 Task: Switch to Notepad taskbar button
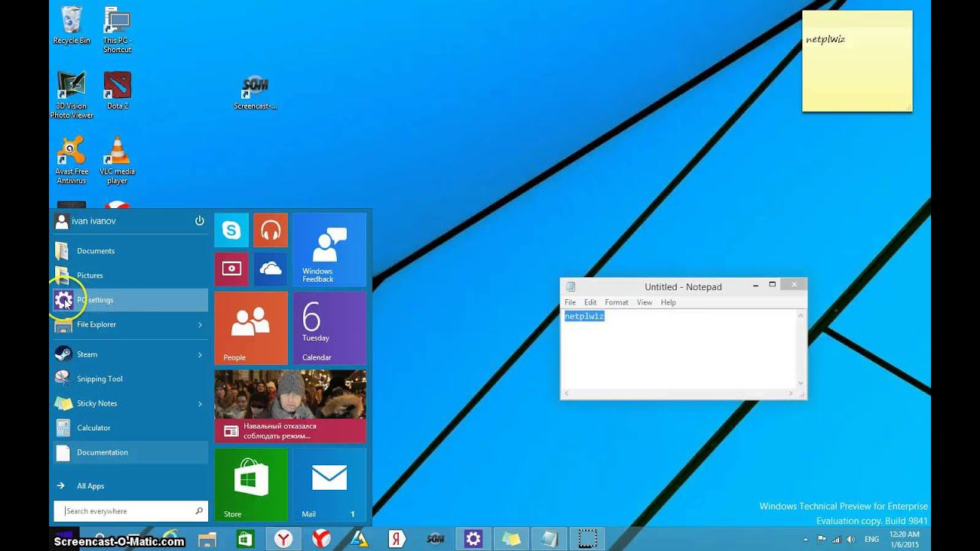point(549,539)
